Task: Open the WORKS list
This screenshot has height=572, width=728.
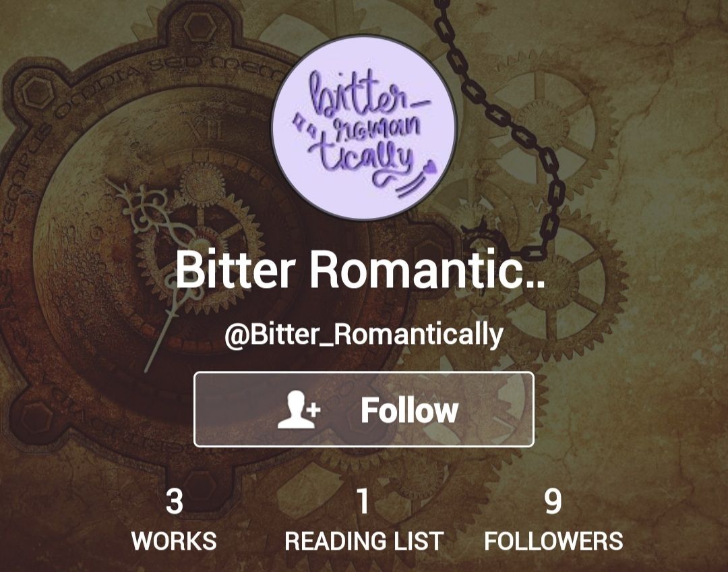Action: (174, 521)
